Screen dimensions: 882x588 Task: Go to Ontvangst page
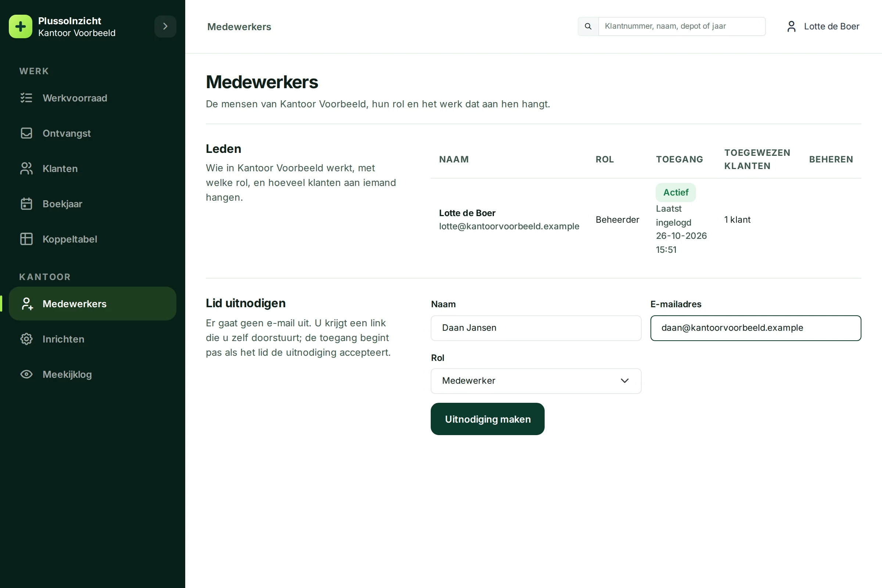coord(93,133)
